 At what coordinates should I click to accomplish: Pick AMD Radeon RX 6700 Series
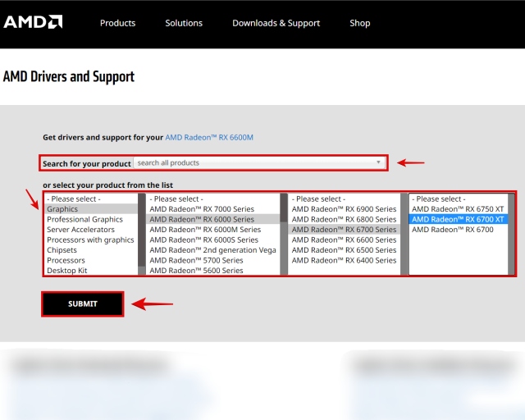point(345,230)
